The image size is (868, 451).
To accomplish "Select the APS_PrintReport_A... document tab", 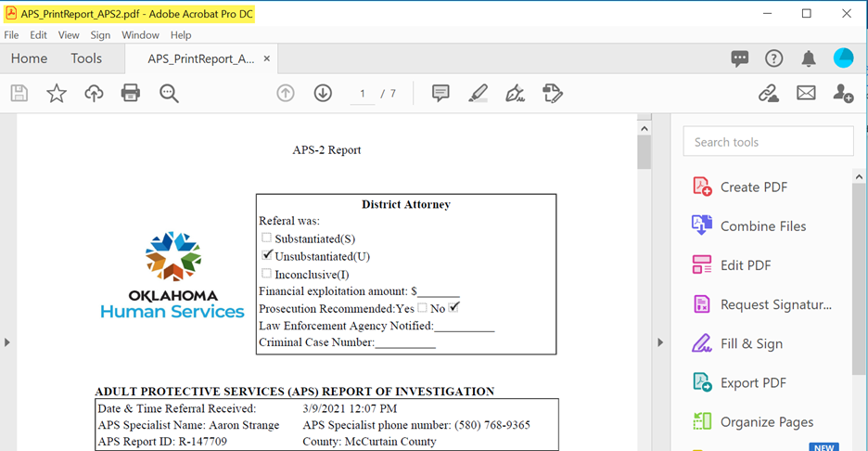I will [x=201, y=58].
